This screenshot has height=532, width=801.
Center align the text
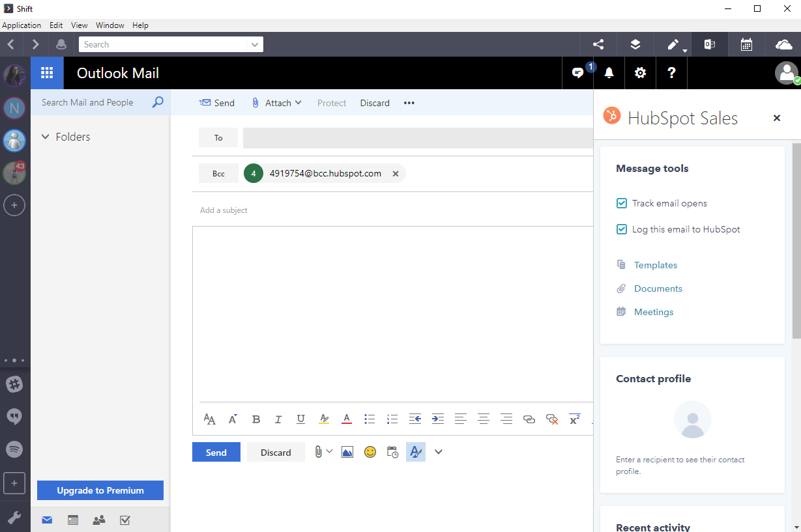pos(484,419)
